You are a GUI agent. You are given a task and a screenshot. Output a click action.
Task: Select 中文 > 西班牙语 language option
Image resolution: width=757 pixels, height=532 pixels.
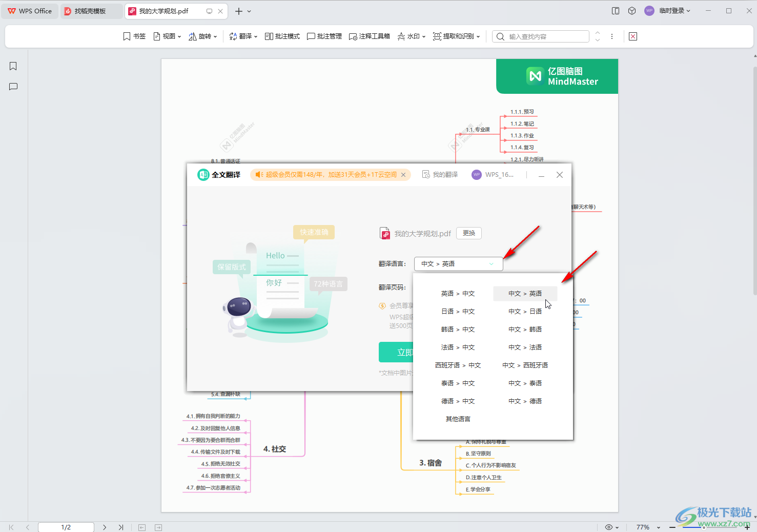pyautogui.click(x=525, y=365)
